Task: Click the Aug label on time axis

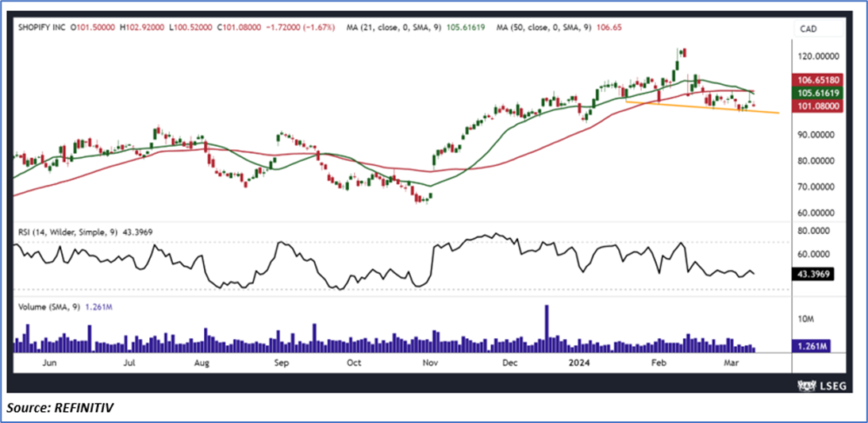Action: tap(202, 363)
